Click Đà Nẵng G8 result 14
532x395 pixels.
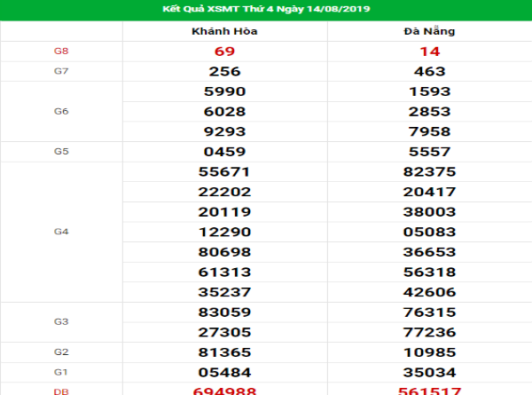pos(429,51)
